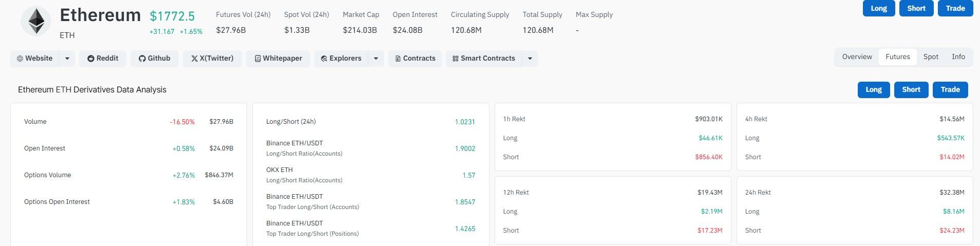Click the Binance ETH/USDT Long/Short Ratio row

(370, 148)
